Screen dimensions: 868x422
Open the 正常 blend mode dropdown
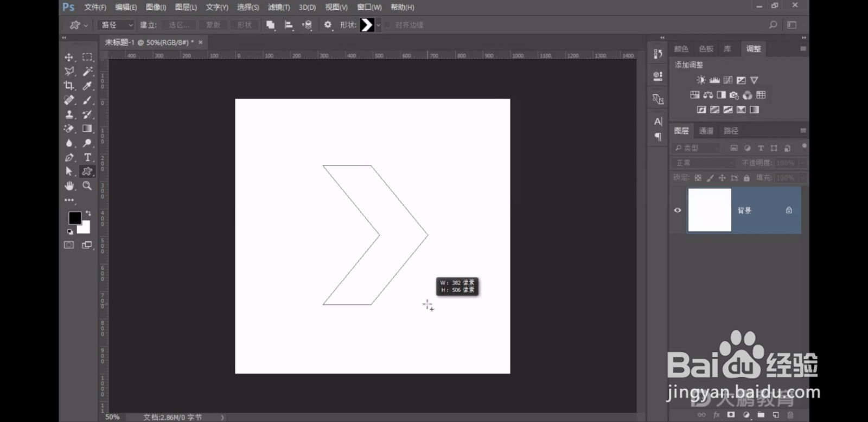click(x=704, y=163)
